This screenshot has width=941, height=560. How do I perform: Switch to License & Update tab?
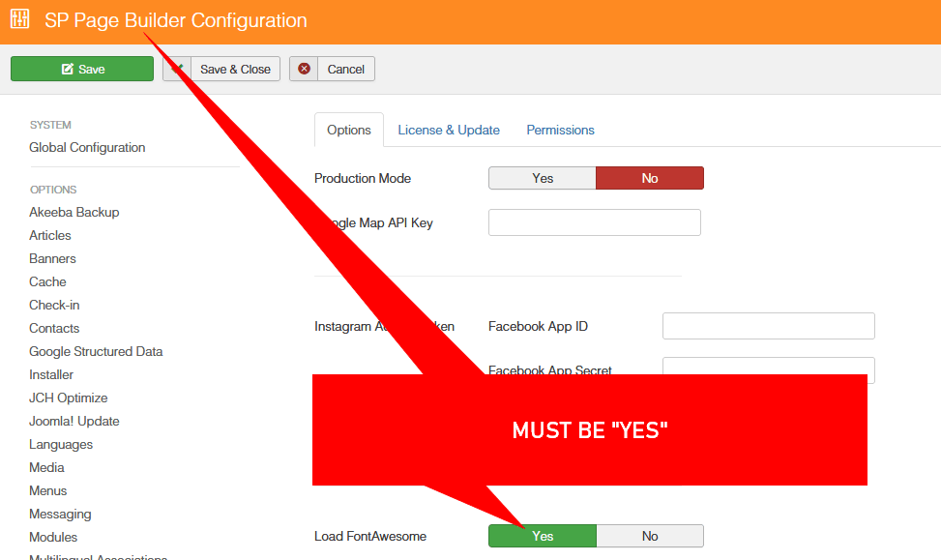pyautogui.click(x=449, y=130)
